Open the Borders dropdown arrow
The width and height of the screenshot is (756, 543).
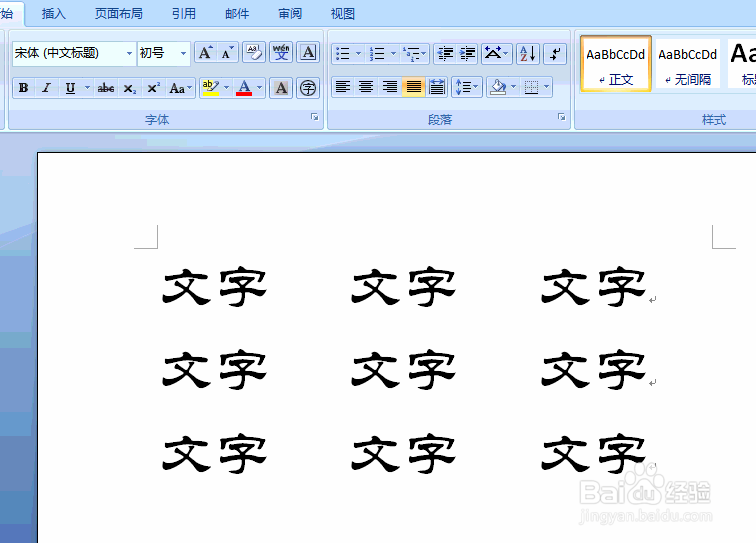[x=547, y=87]
